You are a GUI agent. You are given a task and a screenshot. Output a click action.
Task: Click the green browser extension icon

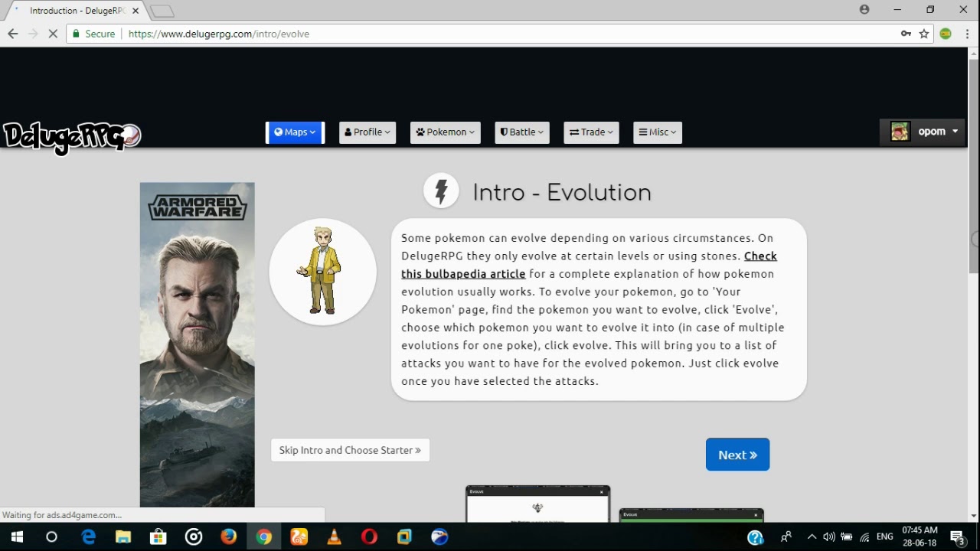[946, 34]
